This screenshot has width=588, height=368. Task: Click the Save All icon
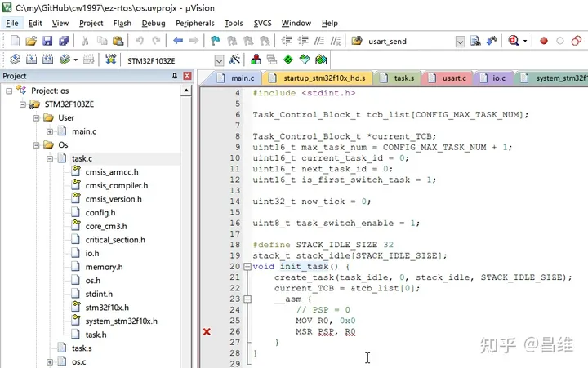[64, 41]
